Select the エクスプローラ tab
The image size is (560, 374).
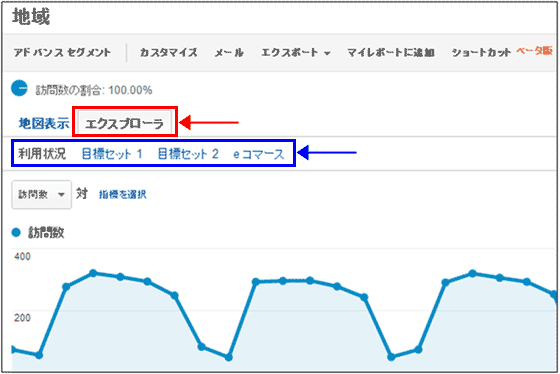click(124, 124)
